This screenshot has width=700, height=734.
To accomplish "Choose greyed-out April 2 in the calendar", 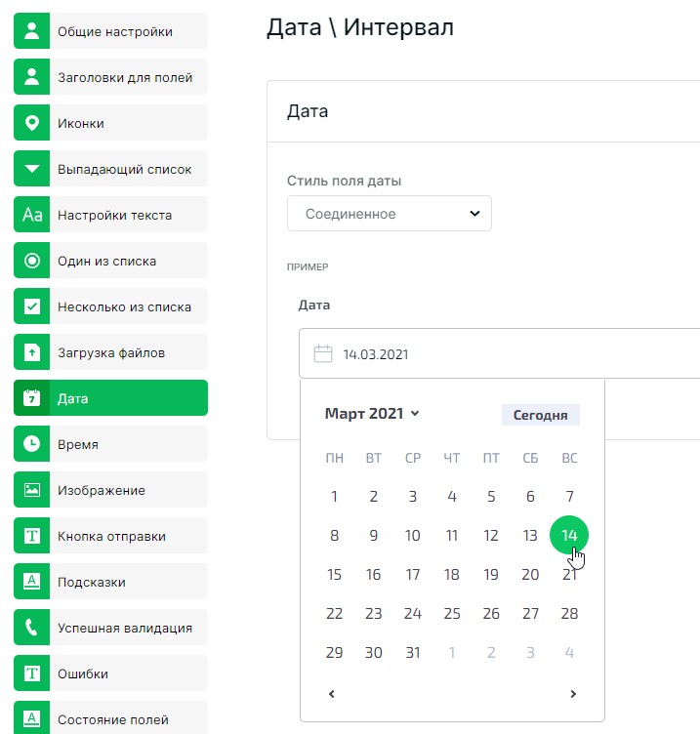I will [491, 653].
